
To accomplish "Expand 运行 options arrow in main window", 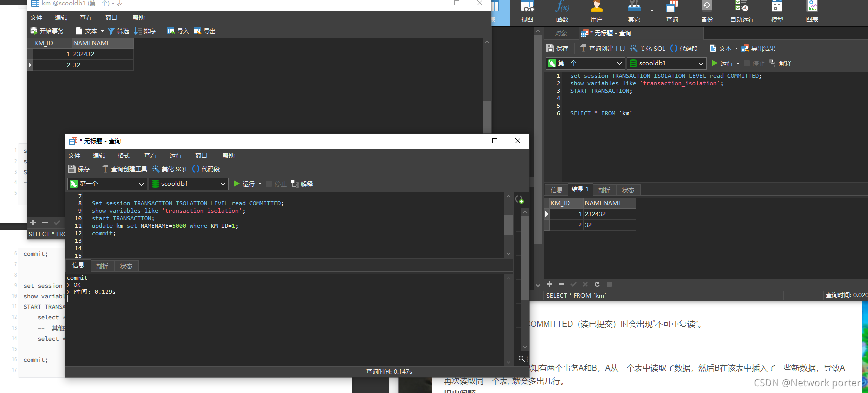I will (738, 64).
